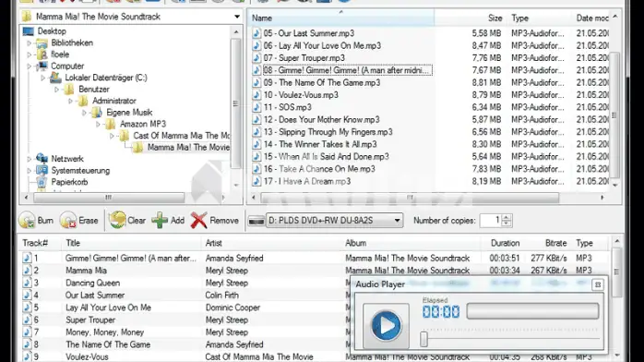Click the music icon of track 3 Dancing Queen
The height and width of the screenshot is (362, 644).
[27, 283]
